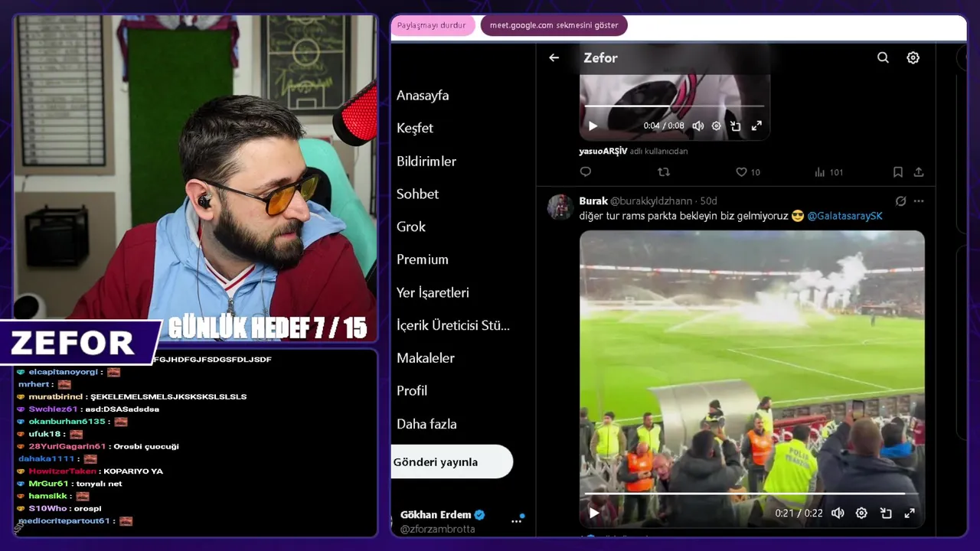Screen dimensions: 980x551
Task: Open Burak's profile avatar
Action: point(560,207)
